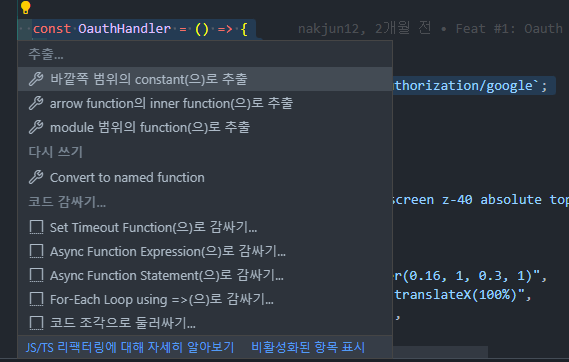Click git blame annotation nakjun12, 2개월 전

[x=365, y=28]
